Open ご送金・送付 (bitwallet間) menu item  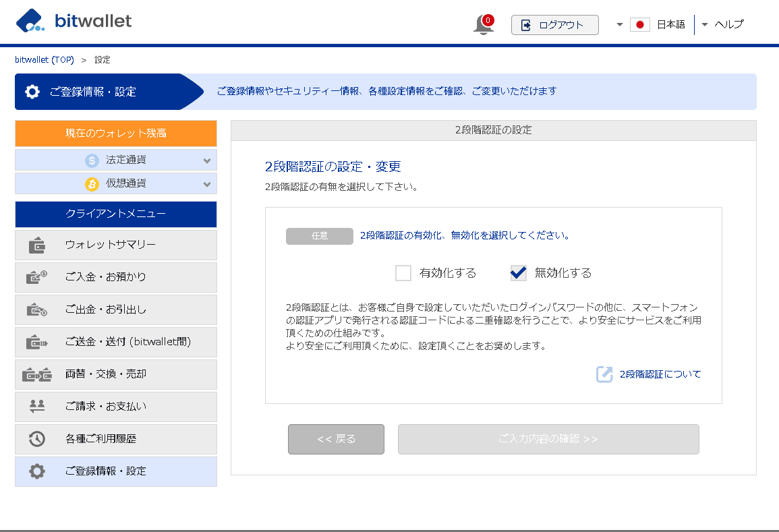[x=116, y=342]
